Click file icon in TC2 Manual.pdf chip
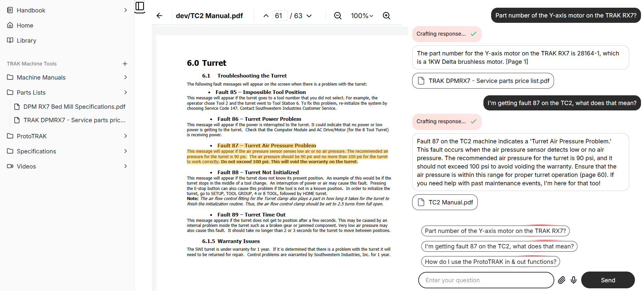This screenshot has width=644, height=291. point(421,202)
